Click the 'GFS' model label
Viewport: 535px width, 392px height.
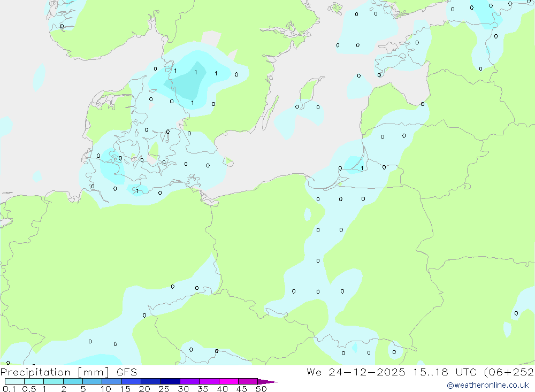[x=127, y=372]
